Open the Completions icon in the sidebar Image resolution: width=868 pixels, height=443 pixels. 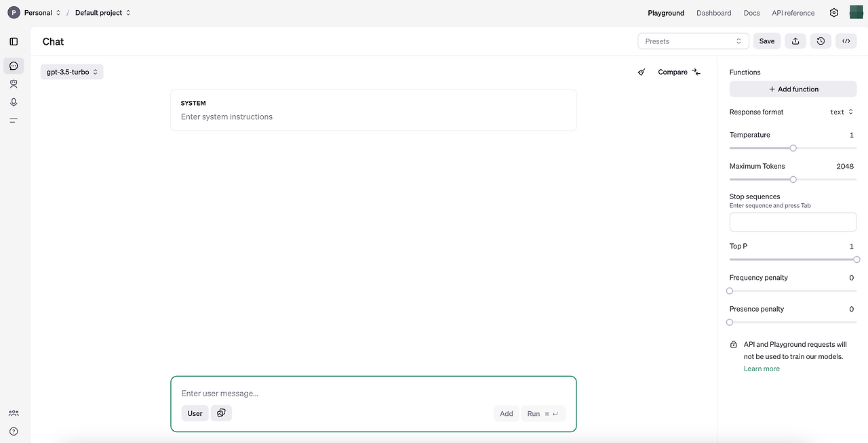click(x=14, y=120)
